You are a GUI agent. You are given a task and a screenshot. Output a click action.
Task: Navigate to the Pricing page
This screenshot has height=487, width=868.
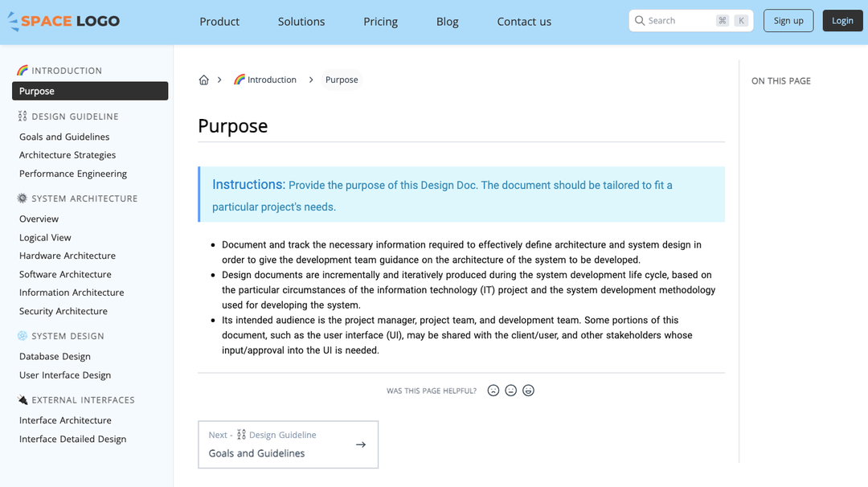380,22
